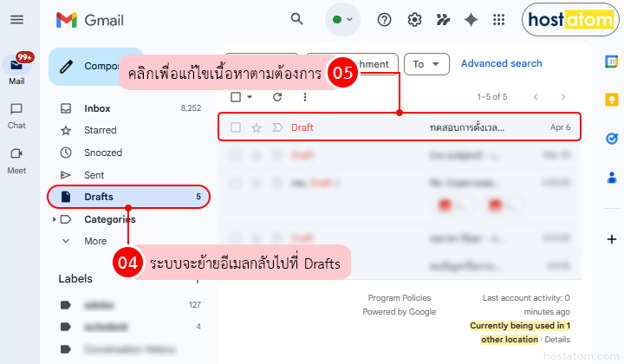Screen dimensions: 624x364
Task: Check the checkbox of the Apr 6 draft
Action: [x=236, y=127]
